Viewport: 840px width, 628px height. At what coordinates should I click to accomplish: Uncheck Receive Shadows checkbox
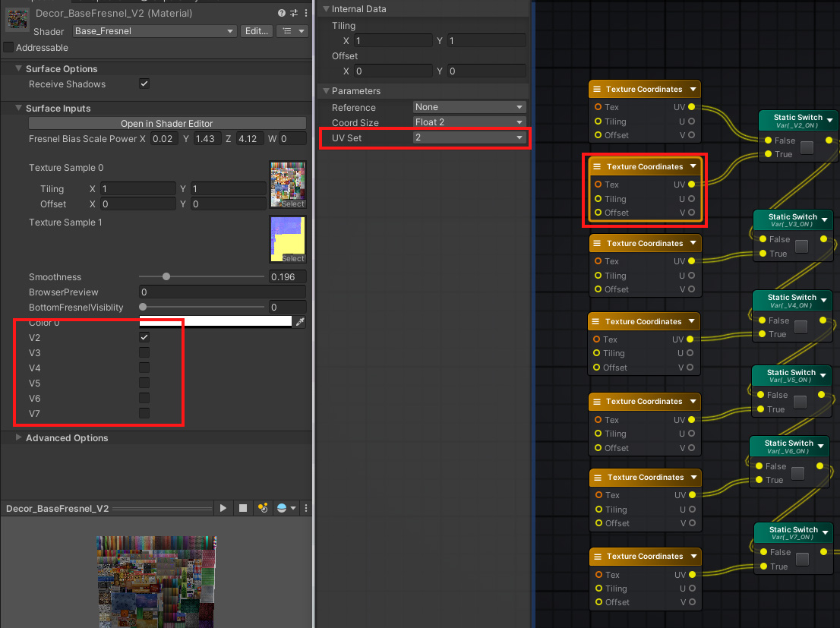(x=144, y=84)
